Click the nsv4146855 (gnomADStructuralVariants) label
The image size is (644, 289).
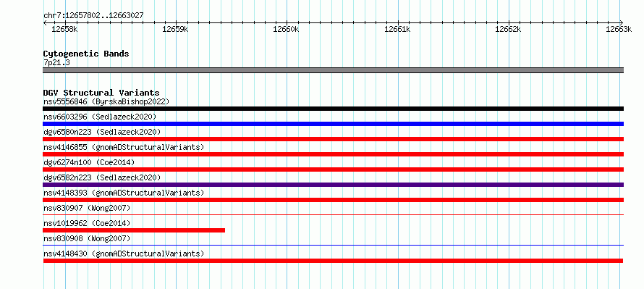[124, 147]
